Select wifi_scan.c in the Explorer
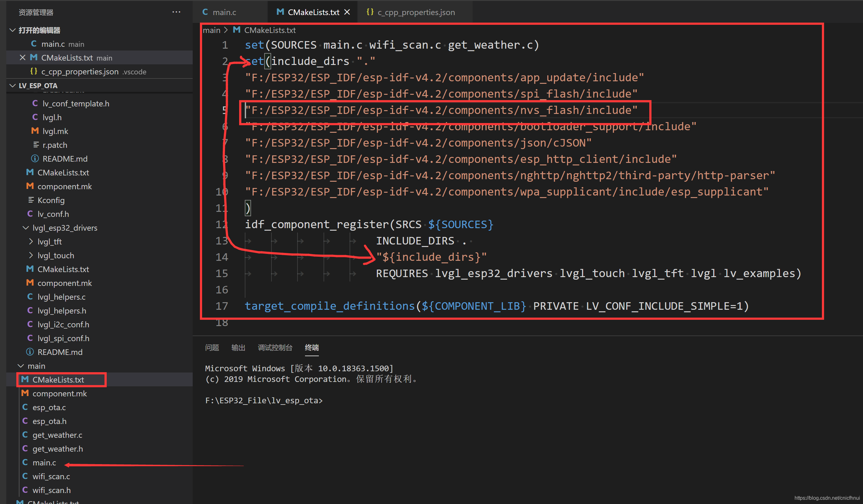This screenshot has height=504, width=863. coord(51,476)
